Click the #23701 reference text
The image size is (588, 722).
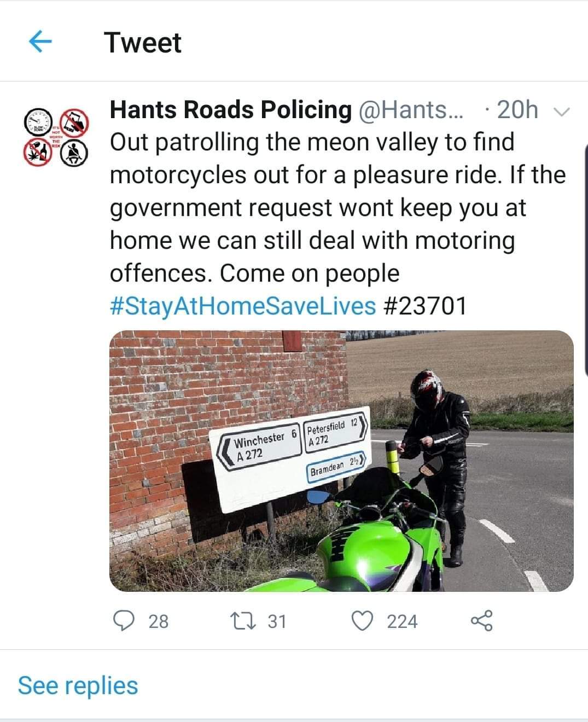tap(424, 305)
